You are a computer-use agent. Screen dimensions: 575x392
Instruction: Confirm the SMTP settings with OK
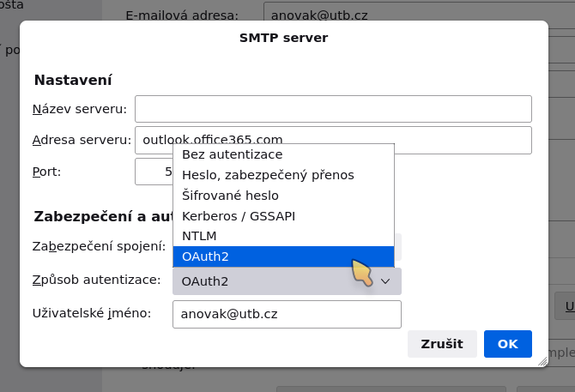507,344
